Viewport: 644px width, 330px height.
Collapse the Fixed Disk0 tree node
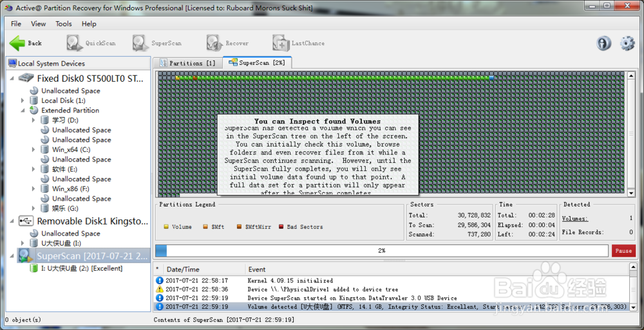[12, 78]
